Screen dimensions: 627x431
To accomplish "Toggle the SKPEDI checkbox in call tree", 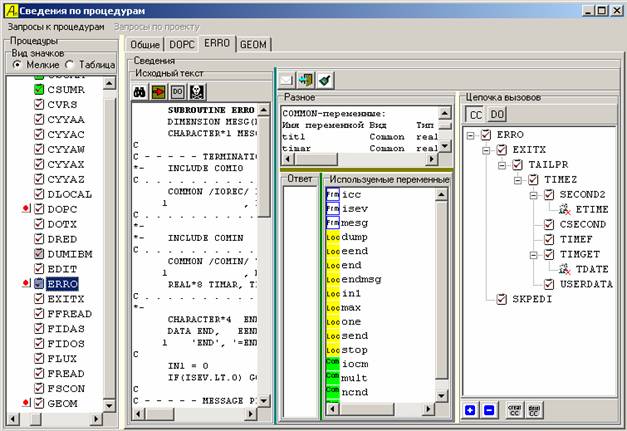I will pyautogui.click(x=501, y=299).
